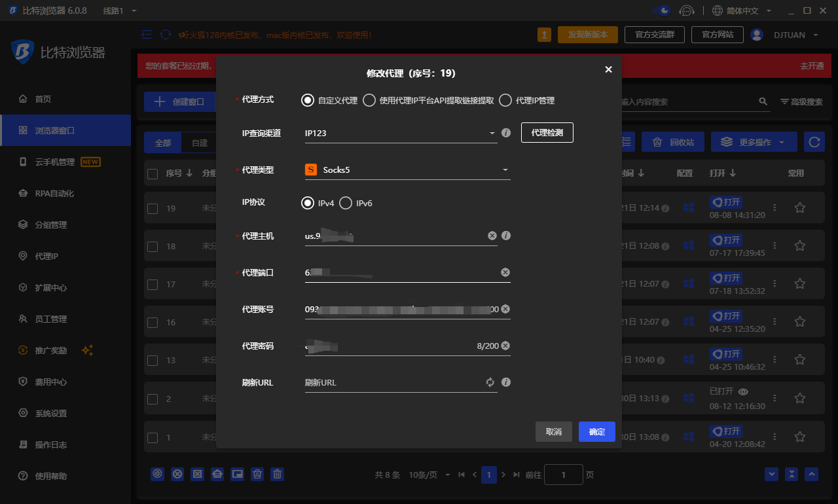
Task: Clear the 代理账号 field with its X
Action: point(505,309)
